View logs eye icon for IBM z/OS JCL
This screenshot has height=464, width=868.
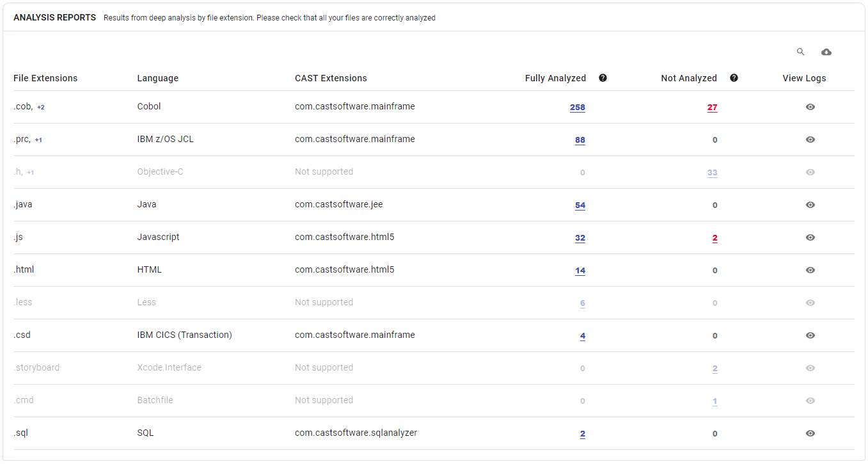click(810, 140)
